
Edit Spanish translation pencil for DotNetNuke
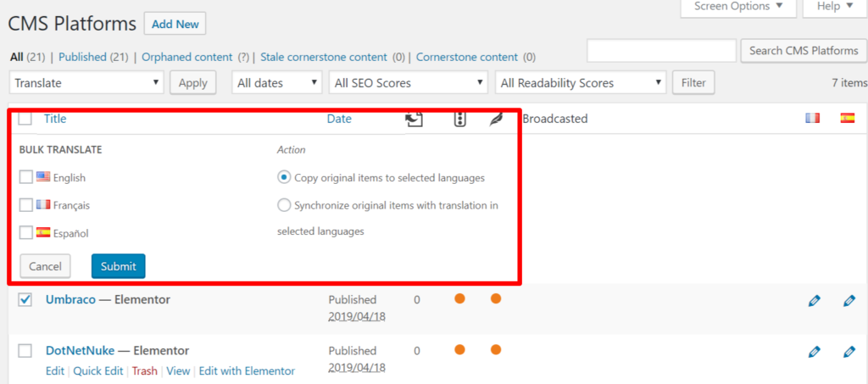click(x=849, y=351)
